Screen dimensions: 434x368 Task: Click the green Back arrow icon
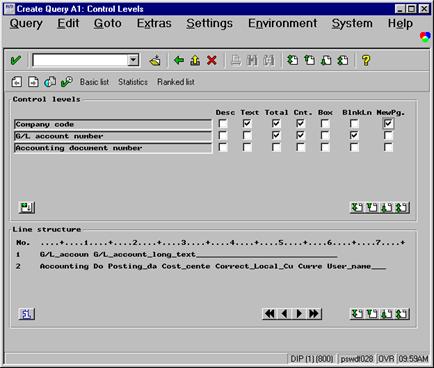click(x=179, y=60)
